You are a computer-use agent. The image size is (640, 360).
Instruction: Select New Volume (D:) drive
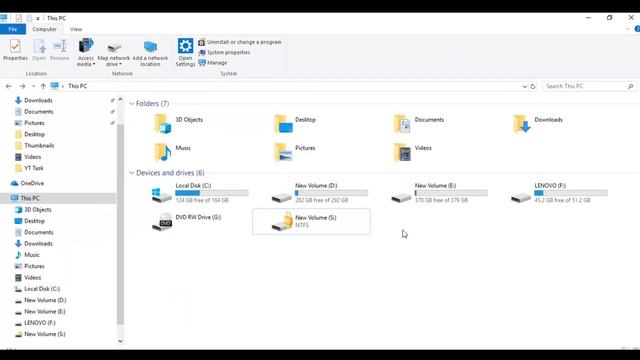click(x=320, y=193)
